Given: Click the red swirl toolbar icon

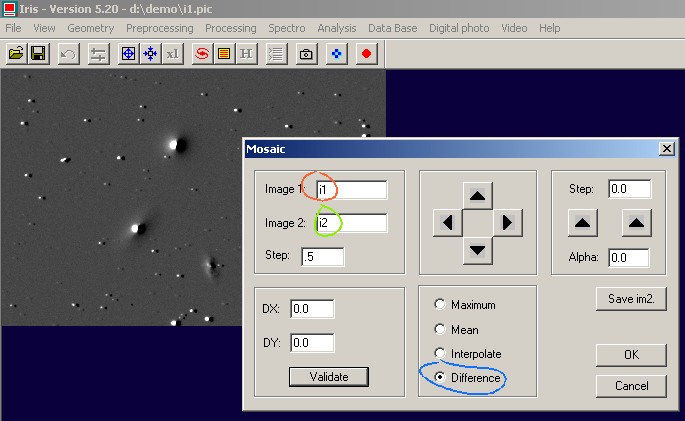Looking at the screenshot, I should pos(202,54).
